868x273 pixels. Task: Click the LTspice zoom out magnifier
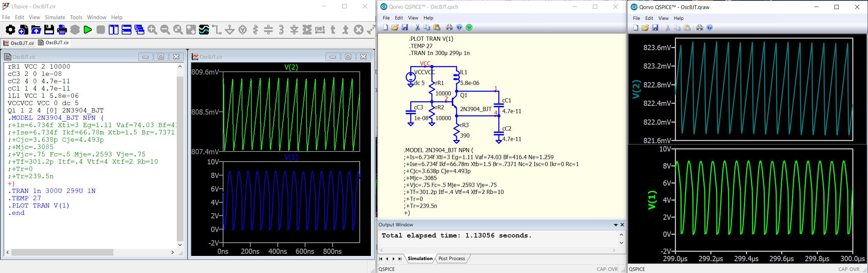[165, 30]
